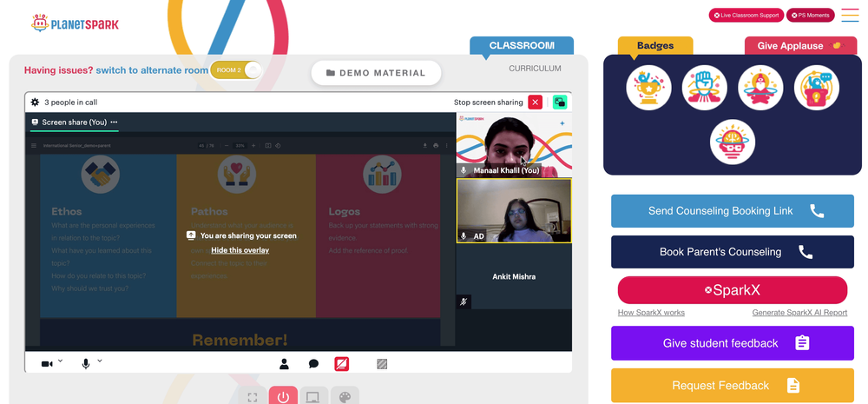Select the Badges tab

(655, 45)
